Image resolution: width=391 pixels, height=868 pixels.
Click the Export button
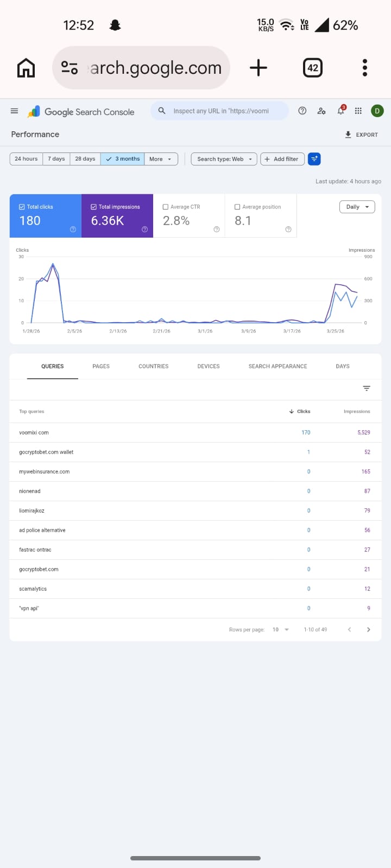click(x=362, y=135)
